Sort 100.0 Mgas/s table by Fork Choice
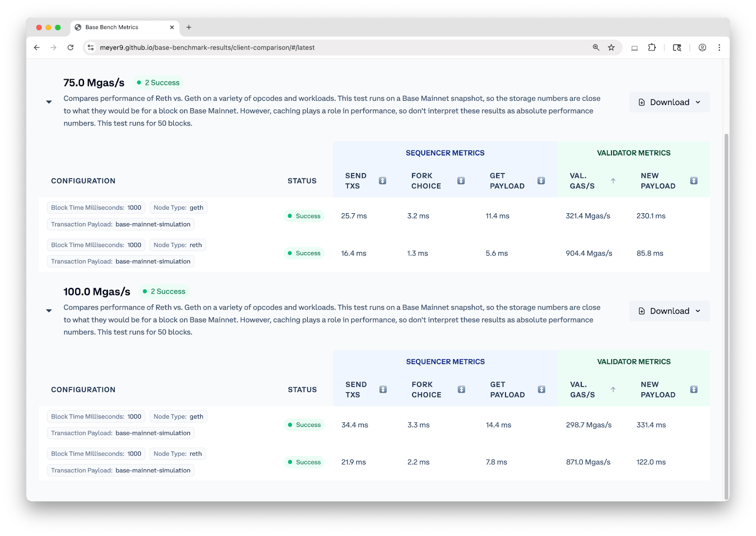This screenshot has height=536, width=756. (x=461, y=389)
